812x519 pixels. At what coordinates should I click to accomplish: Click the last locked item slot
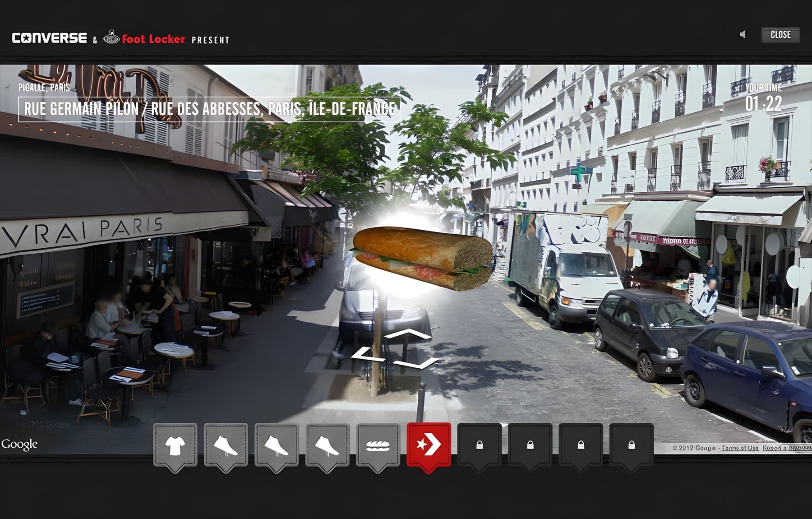631,446
